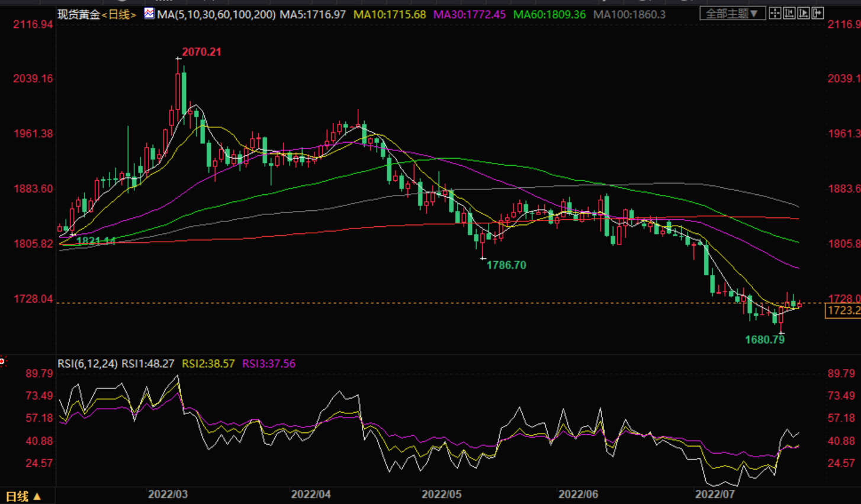Click the 现货黄金 instrument name
Screen dimensions: 861x504
coord(78,14)
